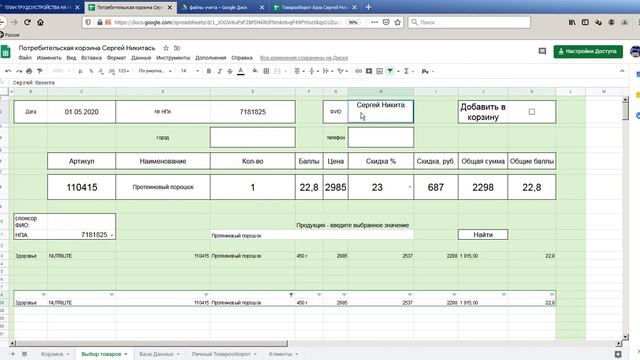Image resolution: width=640 pixels, height=360 pixels.
Task: Redo the last action in toolbar
Action: click(19, 71)
